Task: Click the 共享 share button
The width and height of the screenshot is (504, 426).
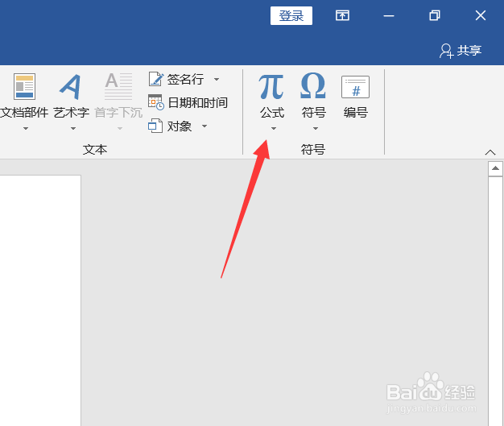Action: 461,51
